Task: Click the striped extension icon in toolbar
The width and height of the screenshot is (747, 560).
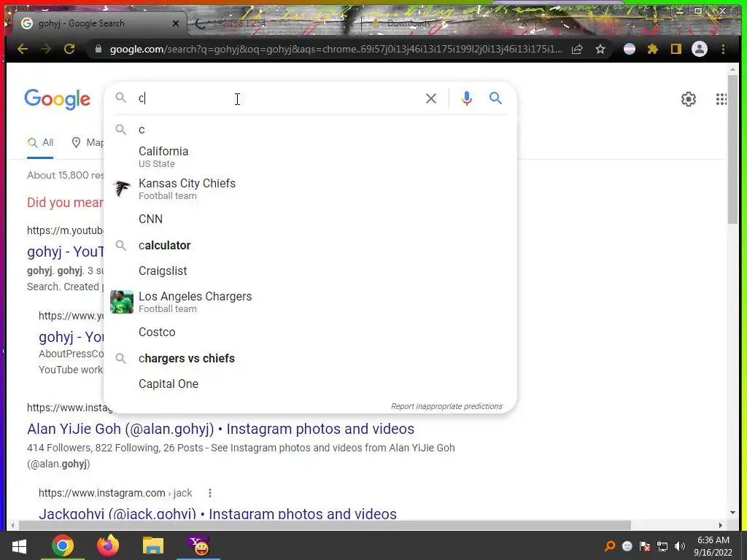Action: point(630,49)
